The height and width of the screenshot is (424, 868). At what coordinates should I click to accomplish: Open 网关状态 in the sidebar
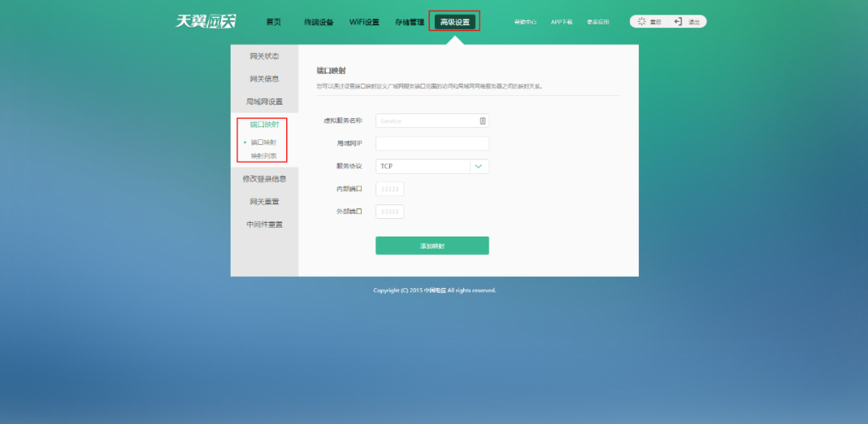click(264, 56)
